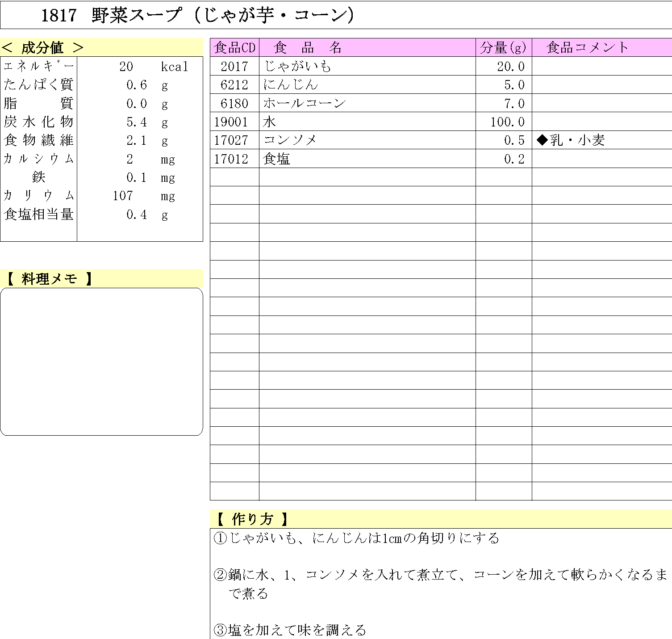Select the 食品名 column header
This screenshot has width=672, height=639.
[x=308, y=47]
